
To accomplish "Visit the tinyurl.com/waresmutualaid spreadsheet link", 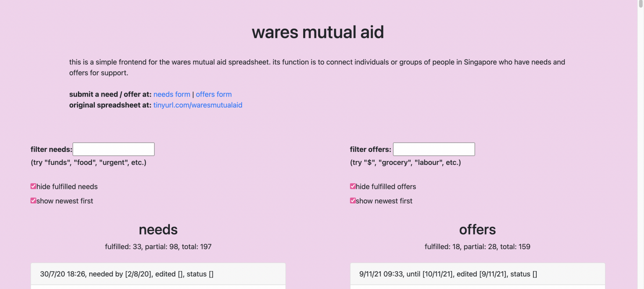I will [x=197, y=105].
